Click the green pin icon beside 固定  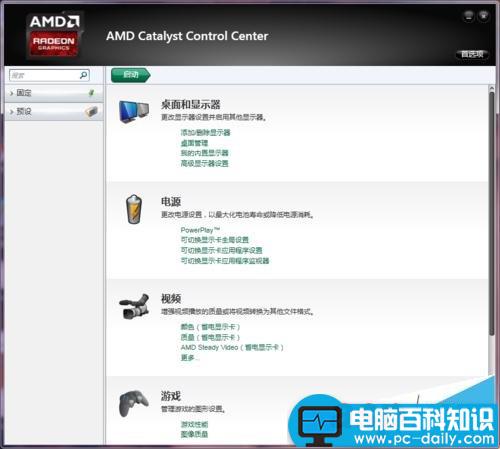coord(91,93)
